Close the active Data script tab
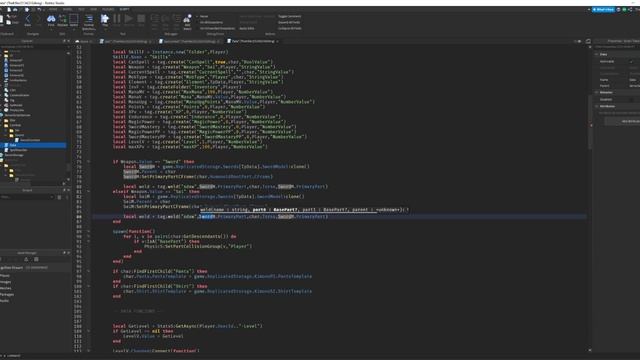 click(277, 41)
